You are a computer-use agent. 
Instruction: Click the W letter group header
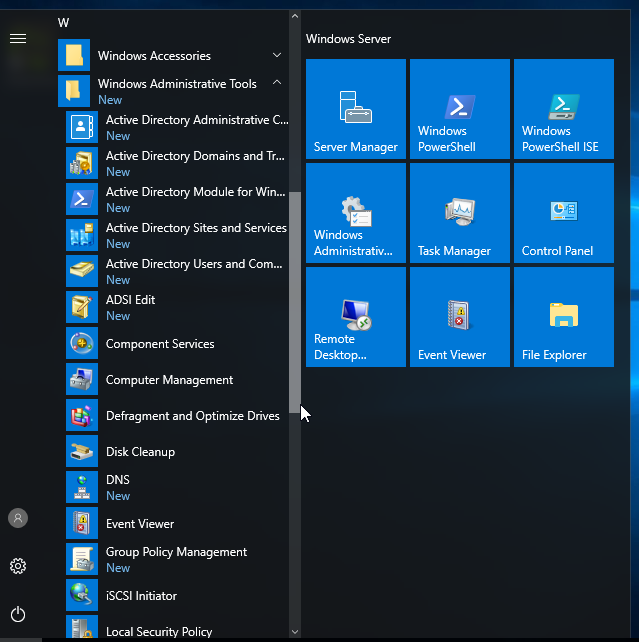coord(63,23)
